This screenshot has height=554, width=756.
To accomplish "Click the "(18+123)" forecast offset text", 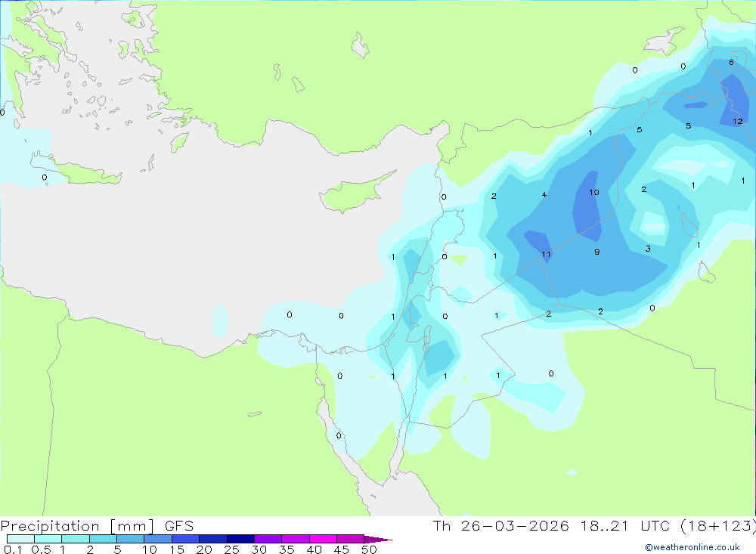I will tap(718, 526).
